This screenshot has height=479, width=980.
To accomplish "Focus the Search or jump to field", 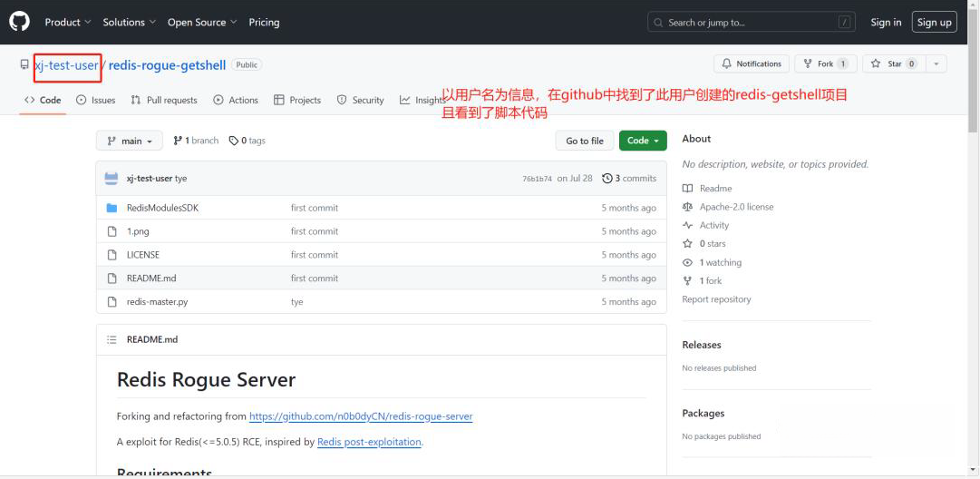I will [752, 23].
